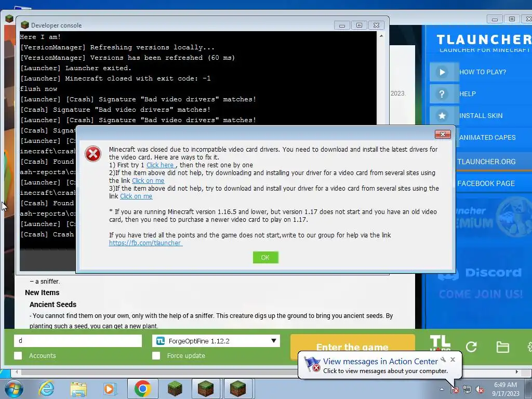Click the green OK button in error dialog
Screen dimensions: 532x399
[265, 258]
